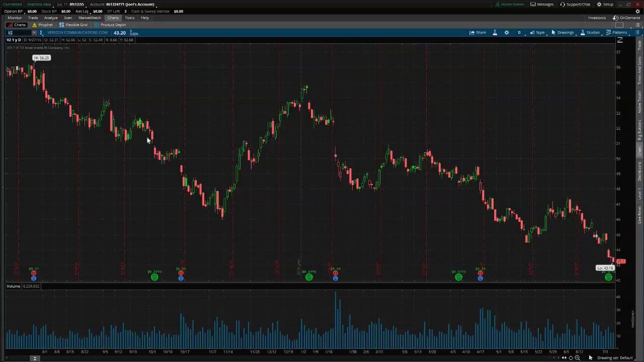Image resolution: width=644 pixels, height=362 pixels.
Task: Open the Charts sub-tab with candlestick icon
Action: pos(17,25)
